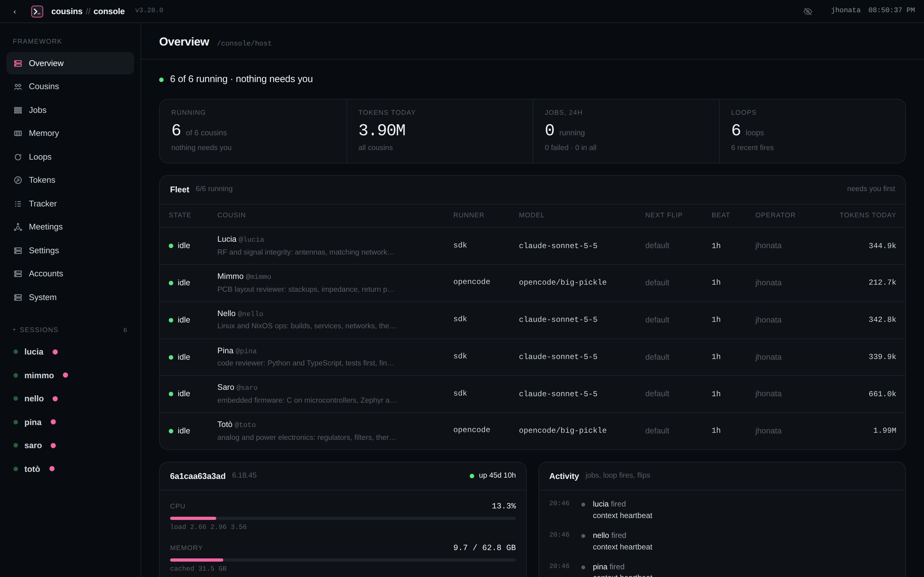Open the 'needs you first' fleet sort

click(x=870, y=188)
